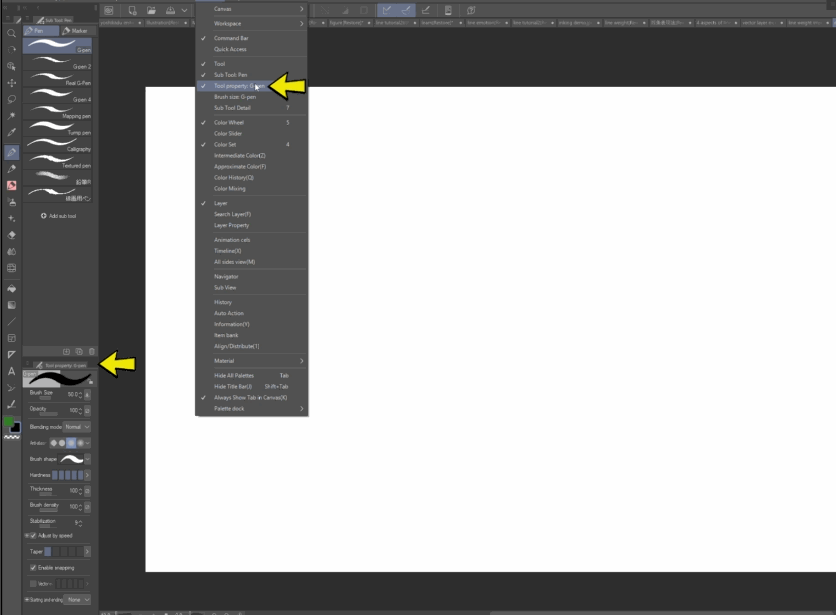
Task: Select the Move layer tool
Action: [x=11, y=83]
